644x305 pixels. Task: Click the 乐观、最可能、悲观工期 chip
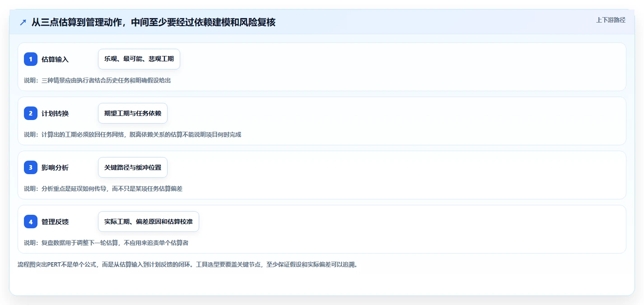click(x=139, y=59)
